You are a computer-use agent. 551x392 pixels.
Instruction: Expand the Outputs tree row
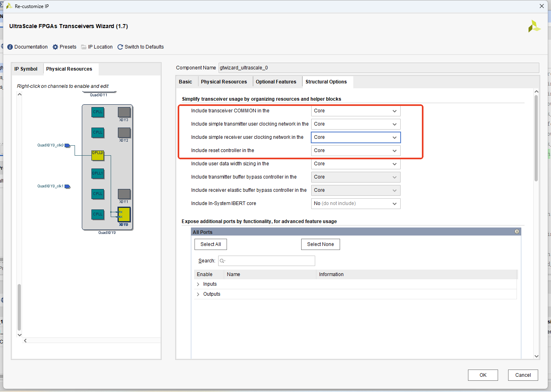(198, 294)
